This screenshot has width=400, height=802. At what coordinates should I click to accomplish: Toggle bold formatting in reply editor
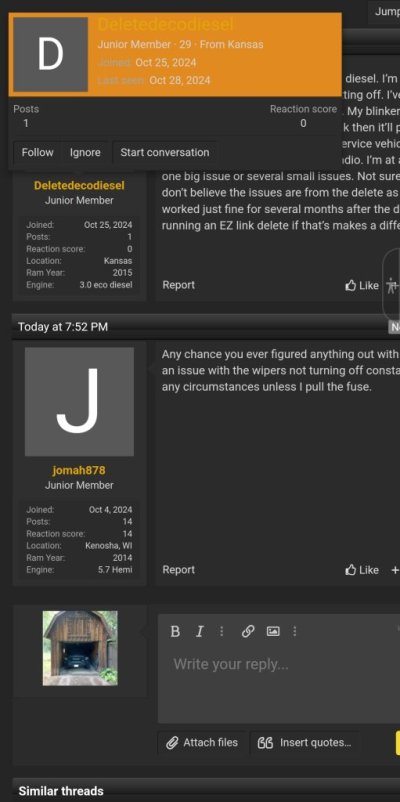175,632
